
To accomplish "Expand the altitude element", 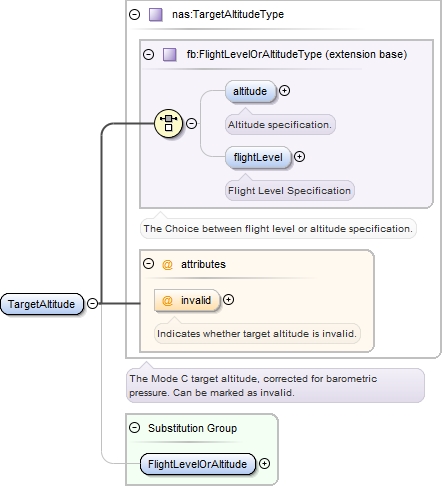I will click(284, 91).
